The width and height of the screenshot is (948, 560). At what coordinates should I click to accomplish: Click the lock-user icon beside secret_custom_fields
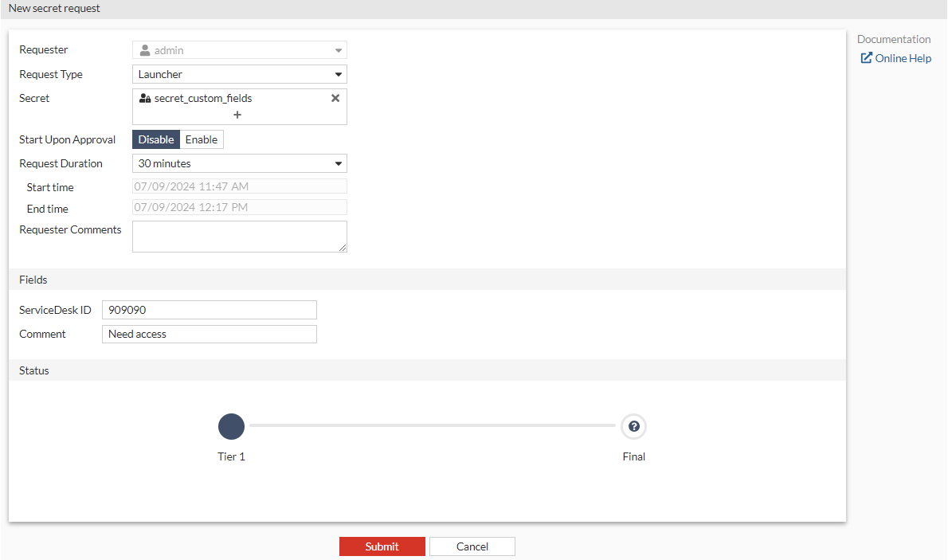[x=144, y=98]
